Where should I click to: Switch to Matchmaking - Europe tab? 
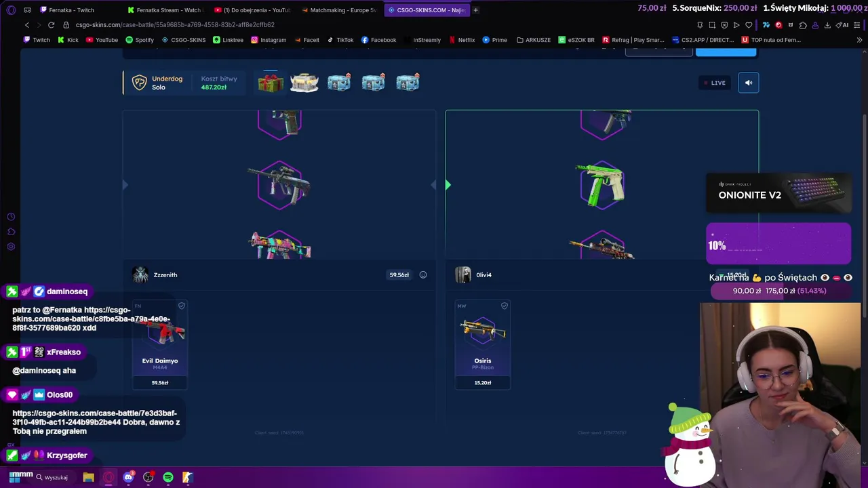point(338,10)
